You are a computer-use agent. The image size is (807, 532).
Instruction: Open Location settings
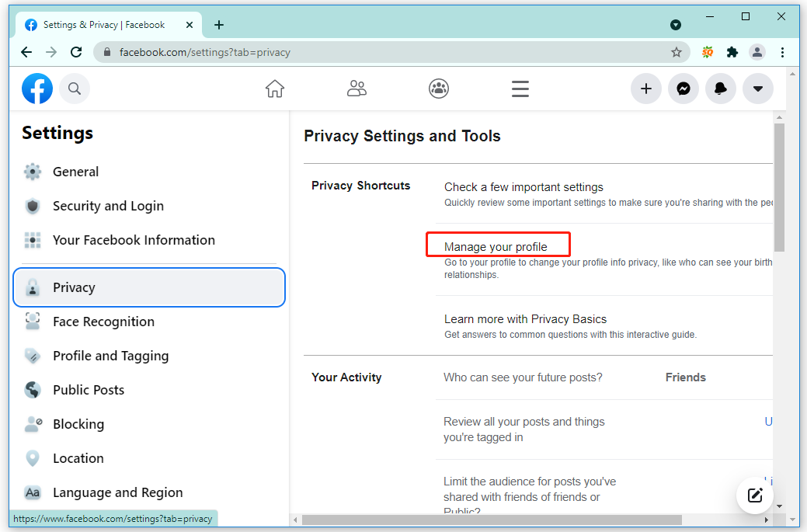click(149, 458)
